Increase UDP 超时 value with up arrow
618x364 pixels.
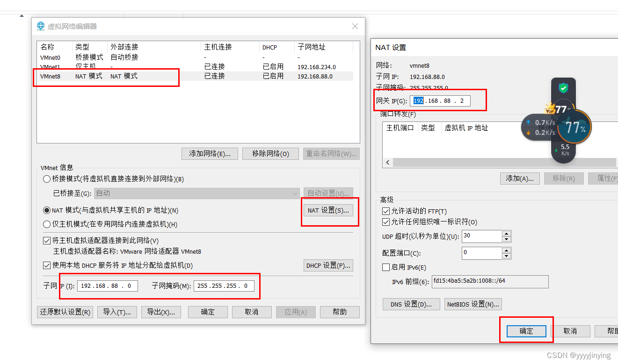pos(506,233)
